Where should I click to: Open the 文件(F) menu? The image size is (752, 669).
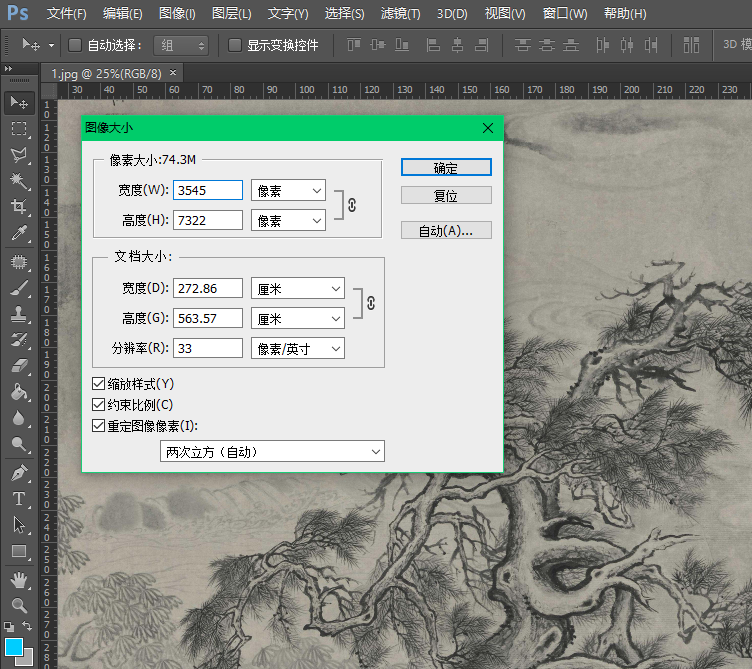coord(66,13)
